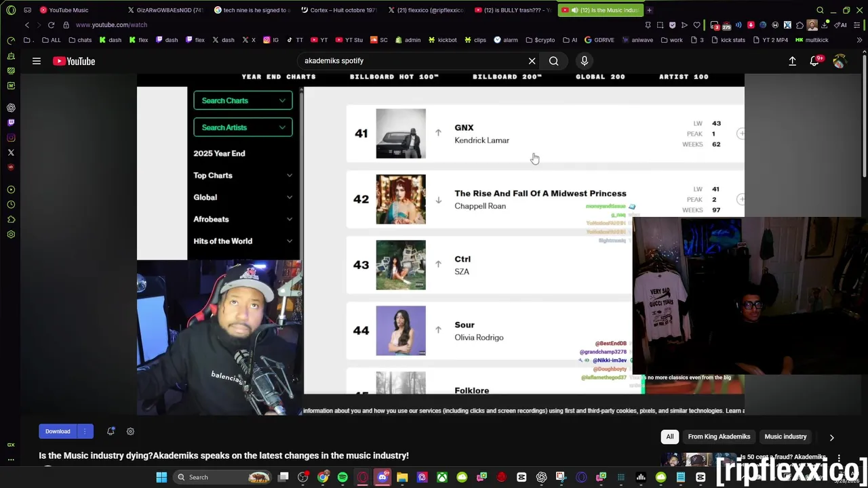Expand the Top Charts menu
868x488 pixels.
pyautogui.click(x=243, y=176)
